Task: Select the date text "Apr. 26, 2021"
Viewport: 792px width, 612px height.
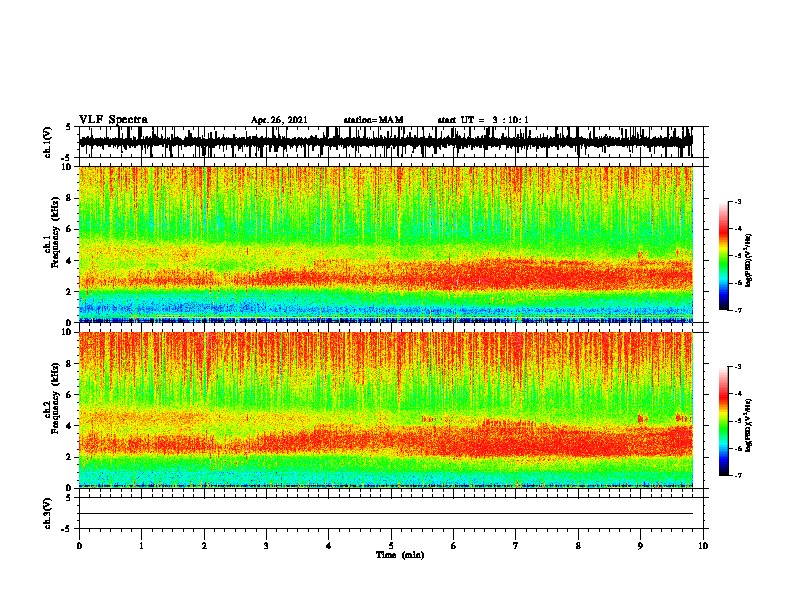Action: (279, 120)
